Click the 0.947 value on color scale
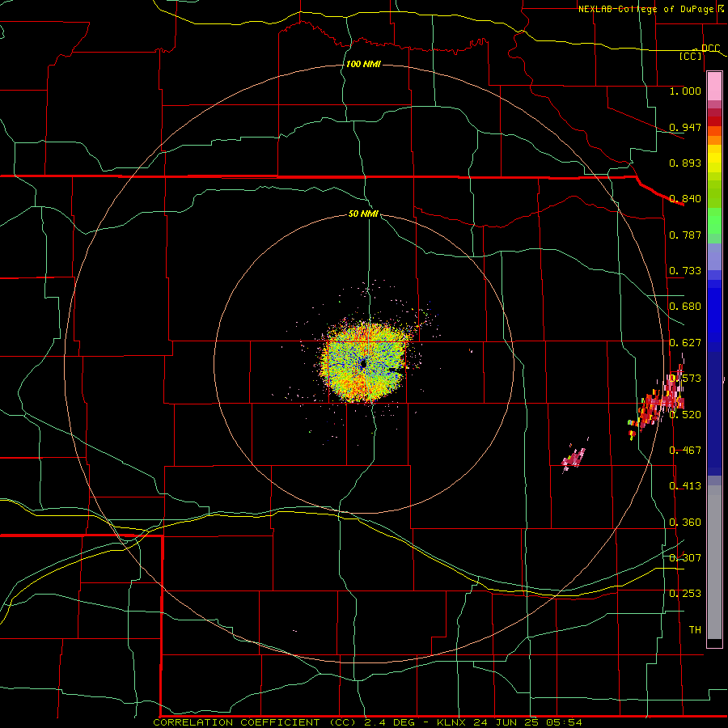This screenshot has height=728, width=728. tap(685, 127)
